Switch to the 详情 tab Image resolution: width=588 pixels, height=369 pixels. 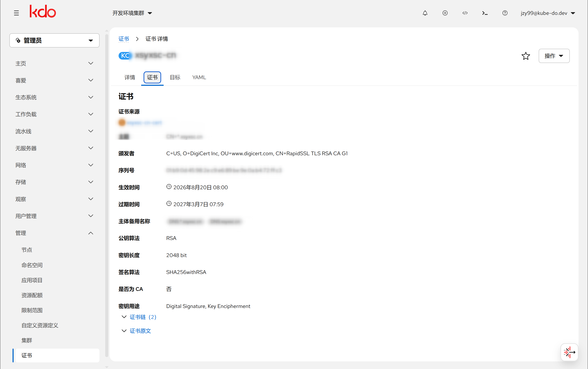point(130,77)
